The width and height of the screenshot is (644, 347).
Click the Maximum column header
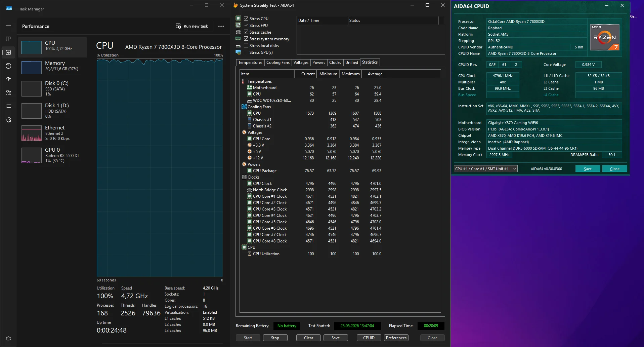point(351,74)
